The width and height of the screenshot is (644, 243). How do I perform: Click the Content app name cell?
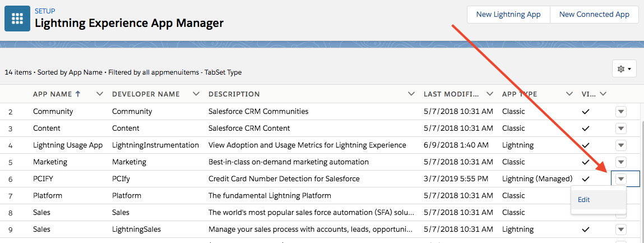coord(47,129)
